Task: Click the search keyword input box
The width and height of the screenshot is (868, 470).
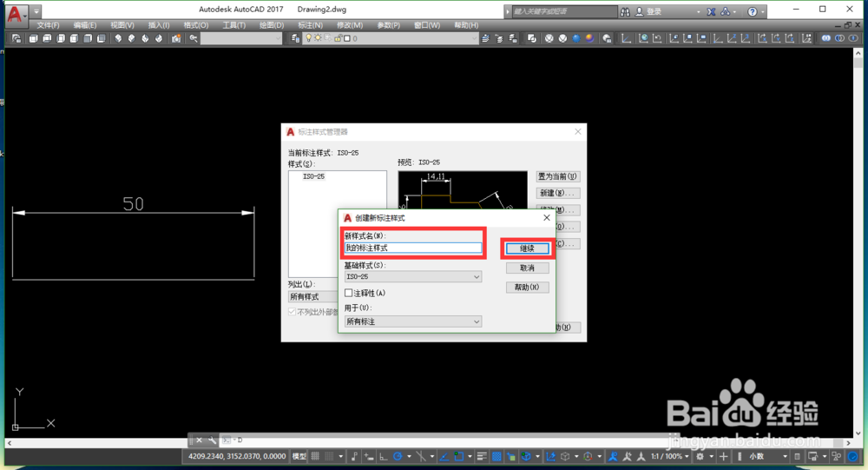Action: [563, 11]
